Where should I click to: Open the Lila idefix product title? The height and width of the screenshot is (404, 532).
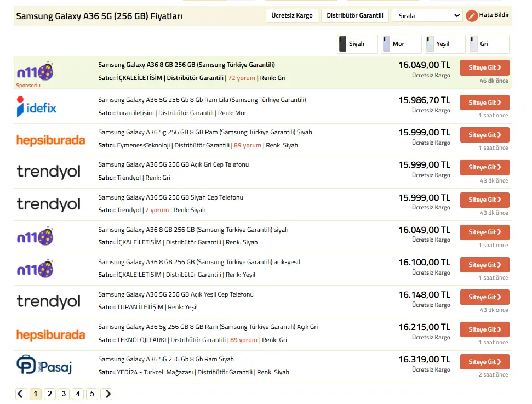(202, 100)
